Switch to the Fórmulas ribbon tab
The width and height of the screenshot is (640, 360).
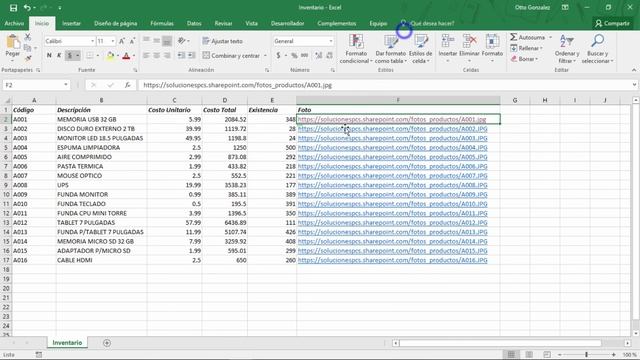point(162,23)
